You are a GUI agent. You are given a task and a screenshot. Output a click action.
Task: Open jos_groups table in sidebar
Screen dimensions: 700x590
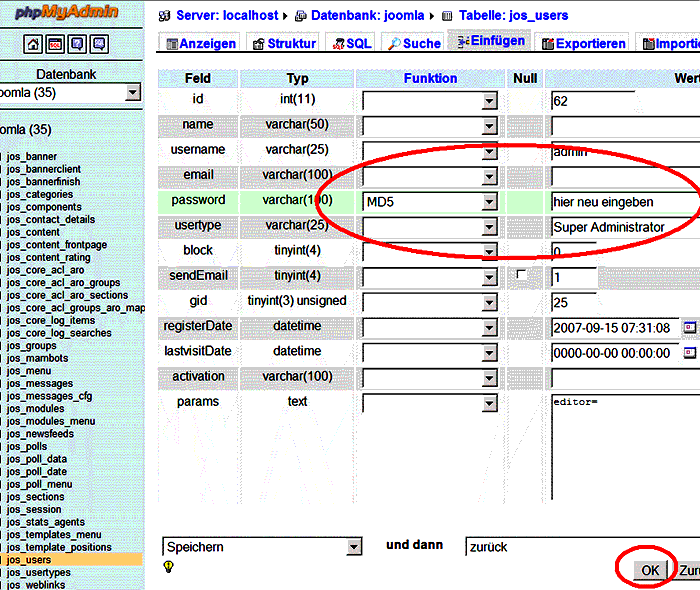pyautogui.click(x=32, y=345)
